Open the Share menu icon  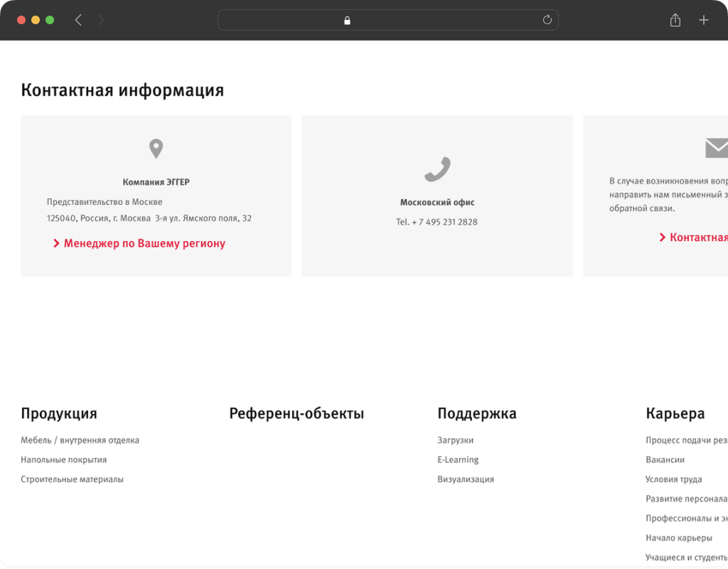click(x=675, y=20)
